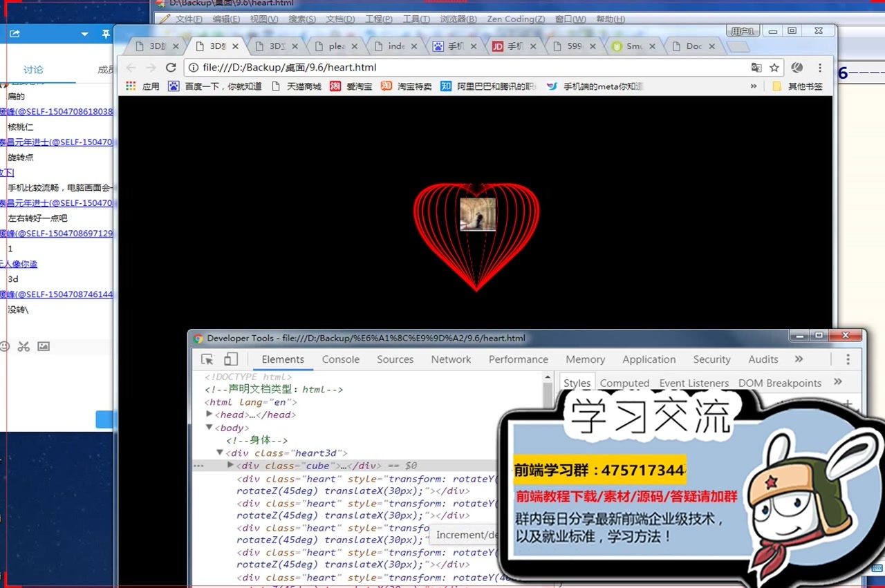Open the 淘宝特卖 bookmark
This screenshot has width=885, height=588.
tap(406, 86)
